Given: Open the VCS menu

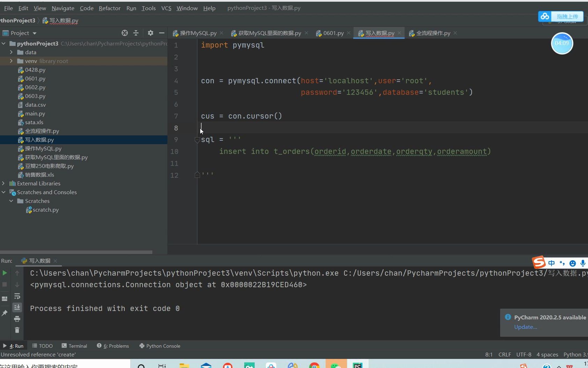Looking at the screenshot, I should (166, 8).
